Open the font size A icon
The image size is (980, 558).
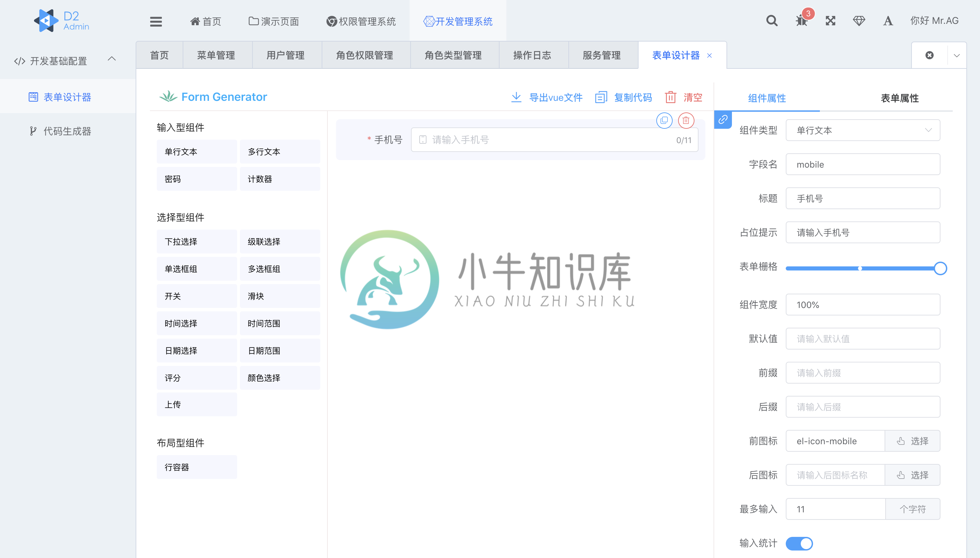(888, 21)
